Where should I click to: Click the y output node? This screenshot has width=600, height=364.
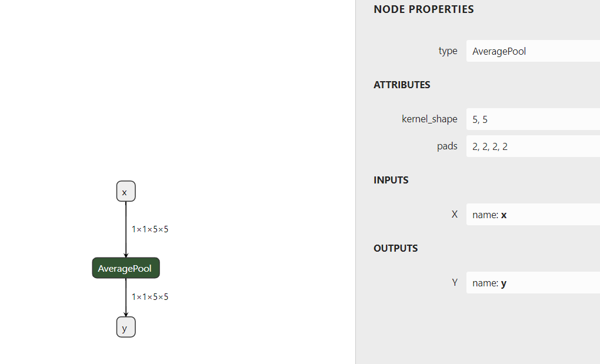[125, 327]
